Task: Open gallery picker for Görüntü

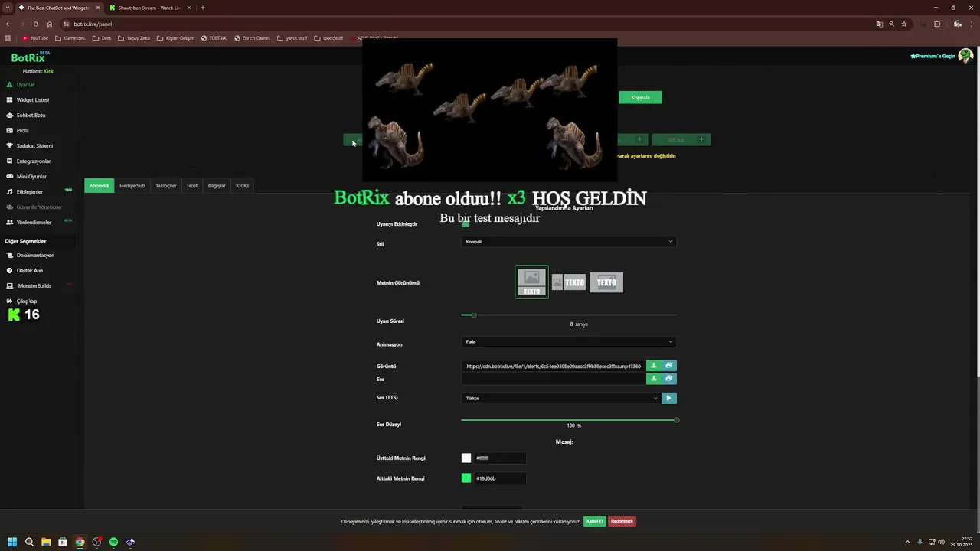Action: click(x=669, y=366)
